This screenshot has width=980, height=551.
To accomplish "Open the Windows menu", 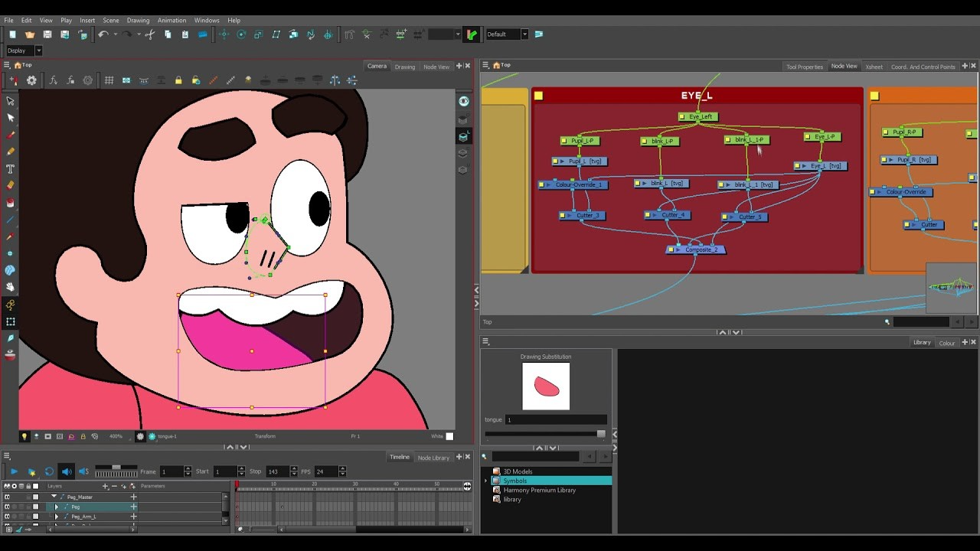I will tap(207, 21).
